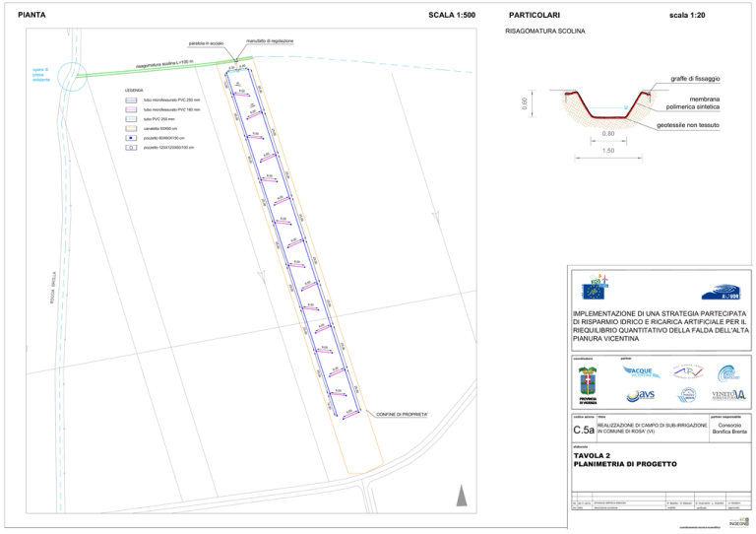756x534 pixels.
Task: Click the EU Life flag logo
Action: point(596,289)
